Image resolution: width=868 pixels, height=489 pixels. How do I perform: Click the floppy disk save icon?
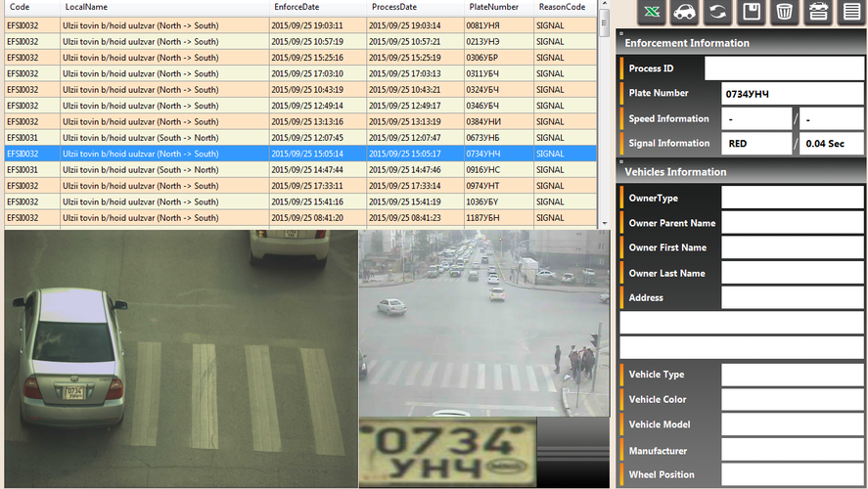[x=751, y=12]
